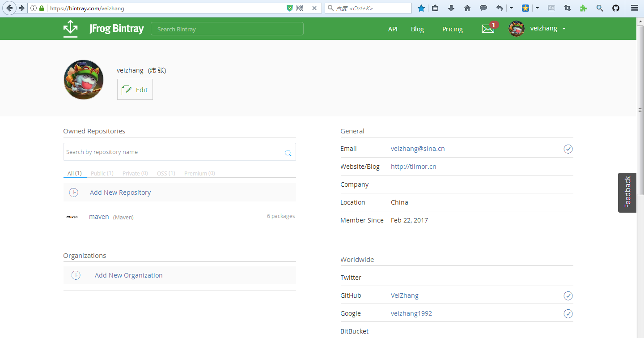The width and height of the screenshot is (644, 338).
Task: Go back with the browser back arrow
Action: tap(9, 8)
